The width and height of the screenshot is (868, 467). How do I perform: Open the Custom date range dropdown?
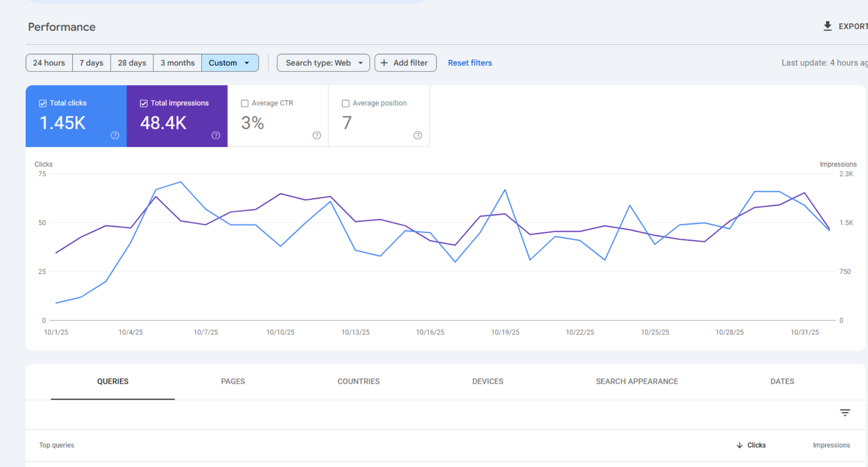[230, 62]
